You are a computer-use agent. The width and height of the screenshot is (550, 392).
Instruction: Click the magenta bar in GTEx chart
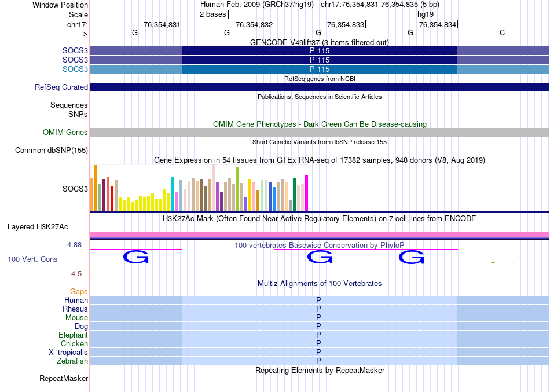point(307,193)
